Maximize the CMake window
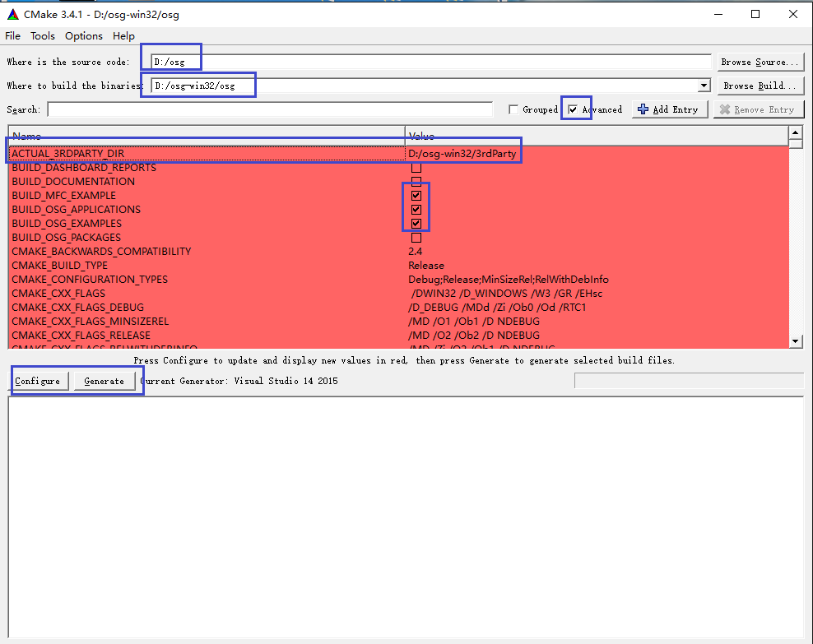 [755, 15]
